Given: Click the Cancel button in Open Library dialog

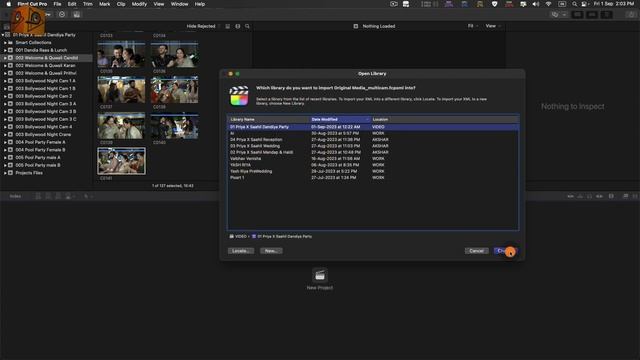Looking at the screenshot, I should [x=476, y=251].
